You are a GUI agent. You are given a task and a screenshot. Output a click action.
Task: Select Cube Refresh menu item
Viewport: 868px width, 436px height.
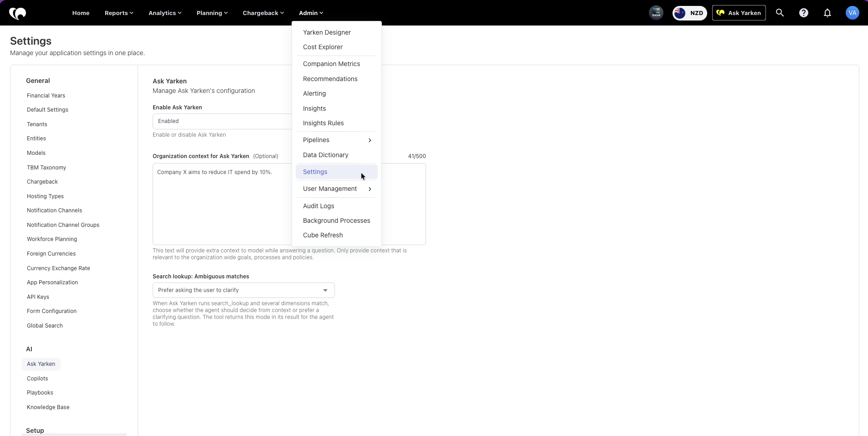(x=337, y=235)
